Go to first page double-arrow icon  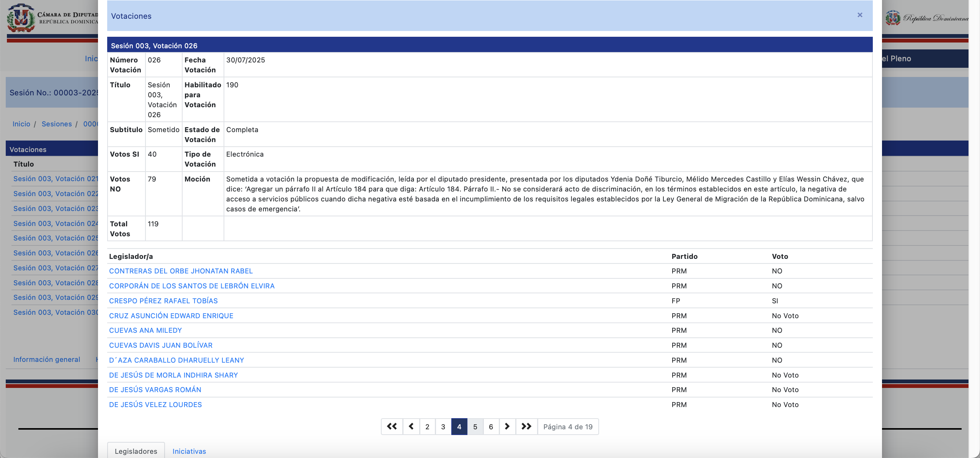392,426
